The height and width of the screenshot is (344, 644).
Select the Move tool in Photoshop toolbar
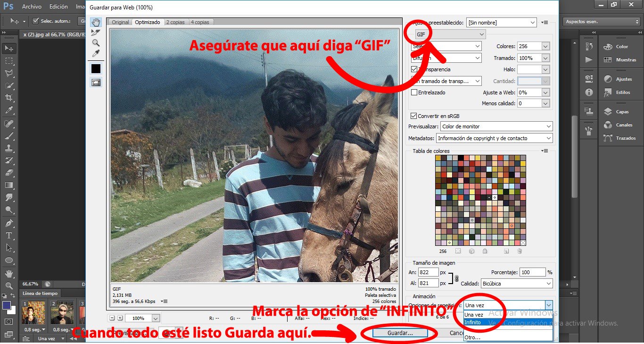click(x=8, y=48)
